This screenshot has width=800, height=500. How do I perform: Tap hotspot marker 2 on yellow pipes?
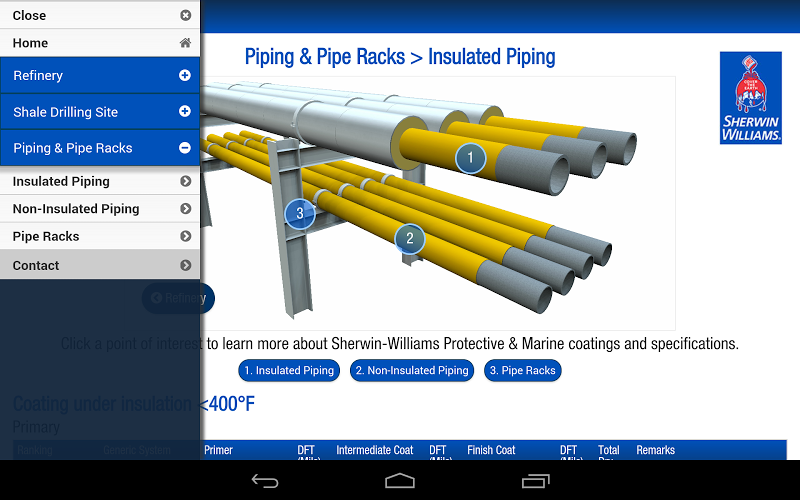point(410,238)
